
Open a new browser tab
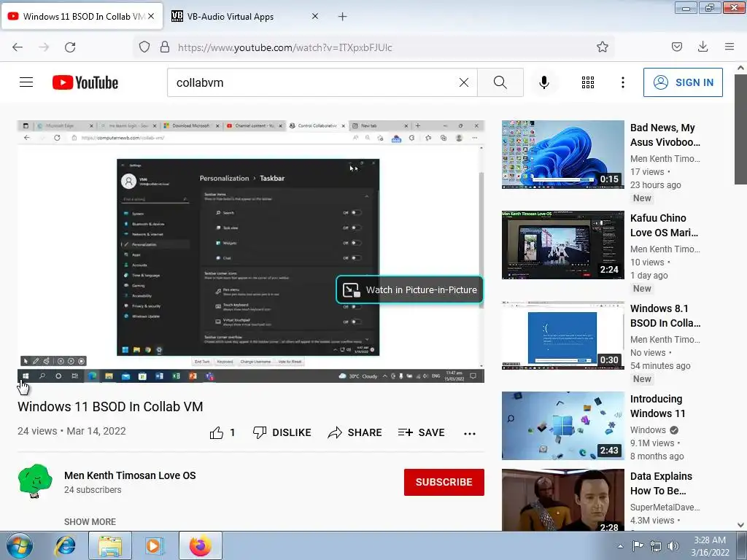[x=343, y=17]
